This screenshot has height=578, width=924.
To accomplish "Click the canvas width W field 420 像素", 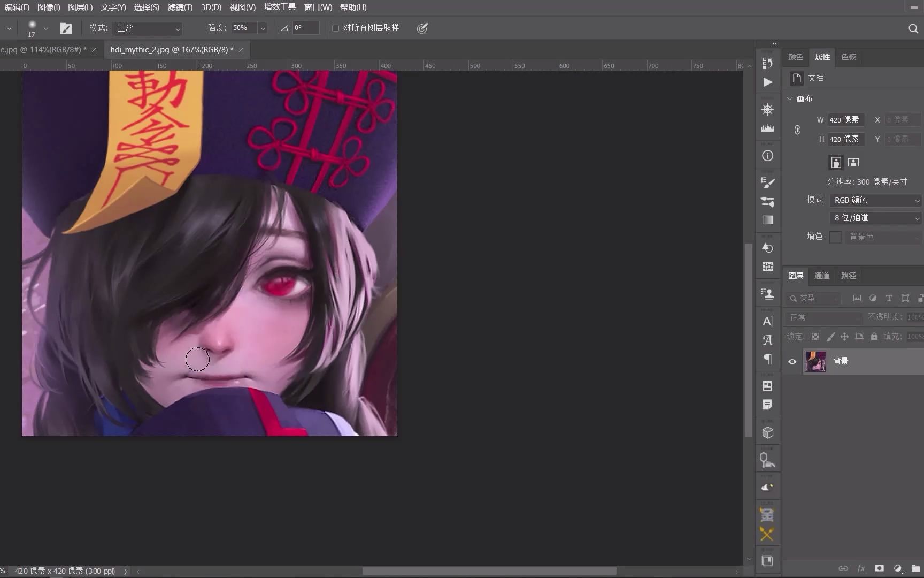I will 846,120.
